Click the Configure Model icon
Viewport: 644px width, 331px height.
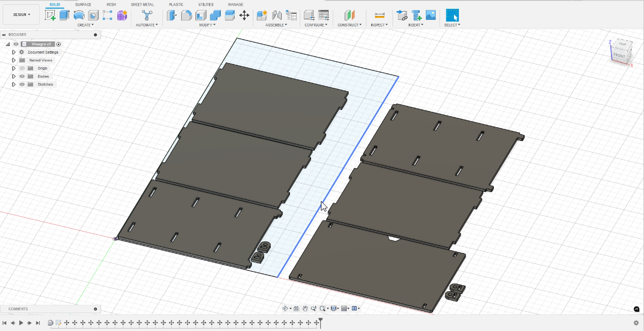coord(309,15)
